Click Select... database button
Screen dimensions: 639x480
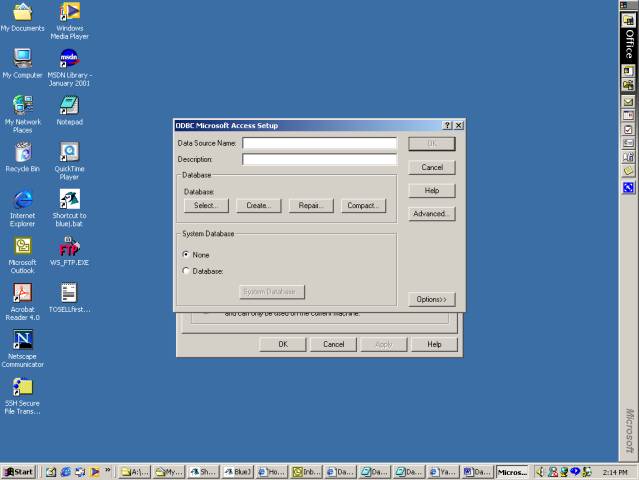pyautogui.click(x=206, y=206)
